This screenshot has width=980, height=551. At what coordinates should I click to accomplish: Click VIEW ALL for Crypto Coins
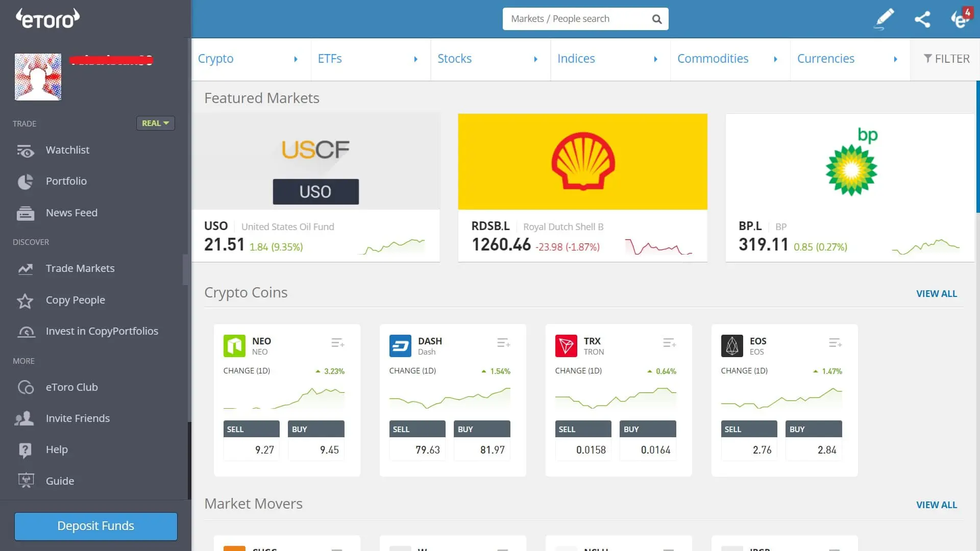(x=936, y=294)
